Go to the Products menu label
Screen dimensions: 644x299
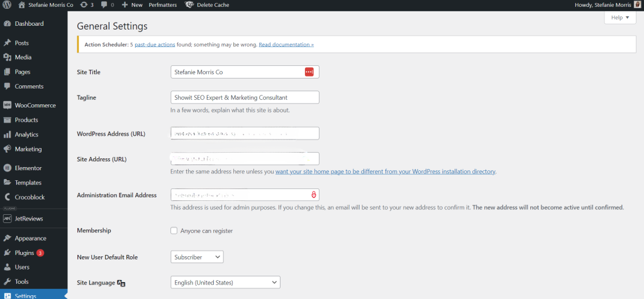(26, 120)
